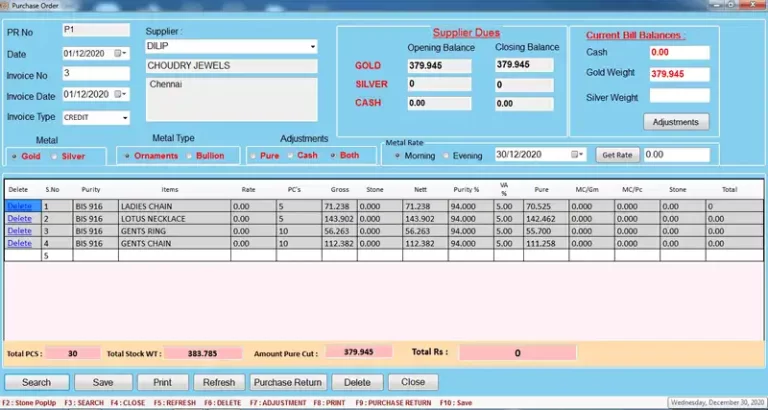This screenshot has width=768, height=410.
Task: Open the Date 01/12/2020 dropdown arrow
Action: click(125, 53)
